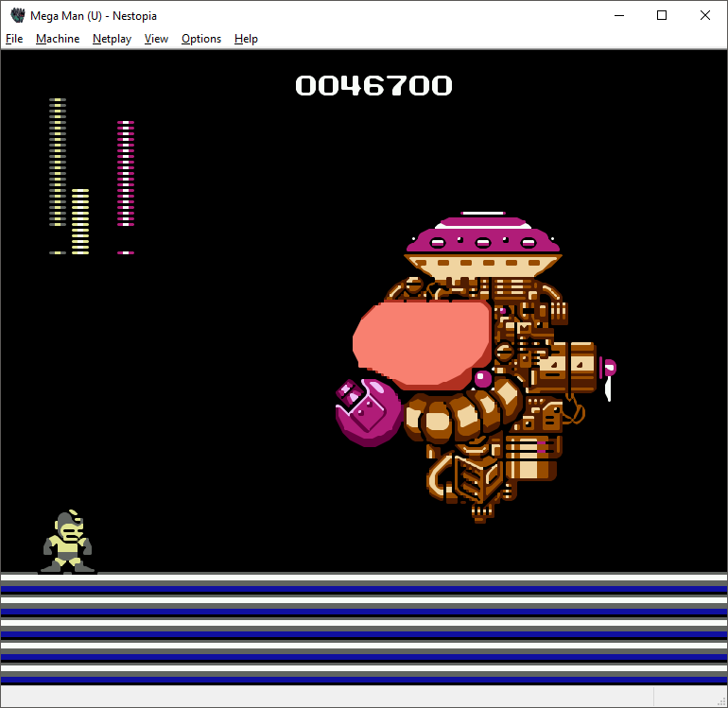
Task: Open the Netplay menu
Action: tap(112, 39)
